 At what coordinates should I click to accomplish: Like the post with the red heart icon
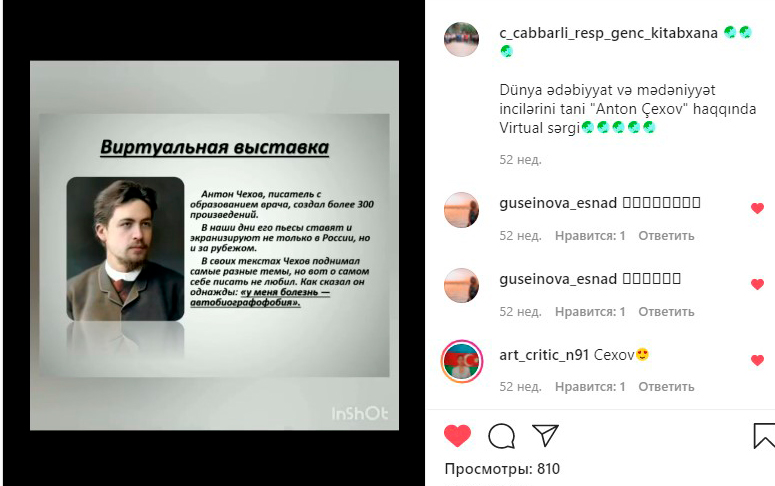pyautogui.click(x=457, y=436)
